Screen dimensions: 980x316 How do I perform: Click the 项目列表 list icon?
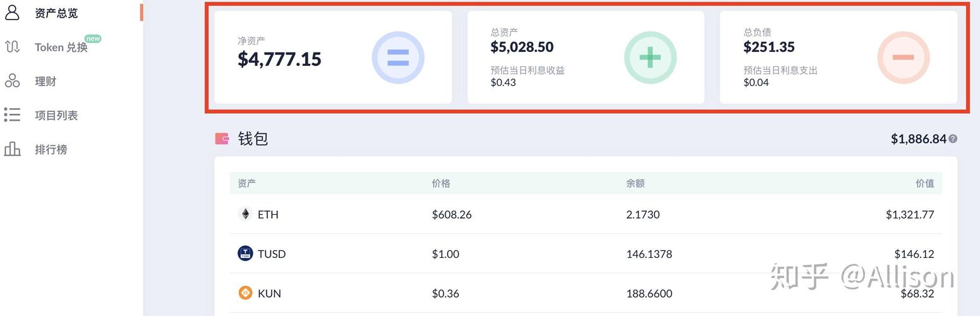pyautogui.click(x=12, y=115)
